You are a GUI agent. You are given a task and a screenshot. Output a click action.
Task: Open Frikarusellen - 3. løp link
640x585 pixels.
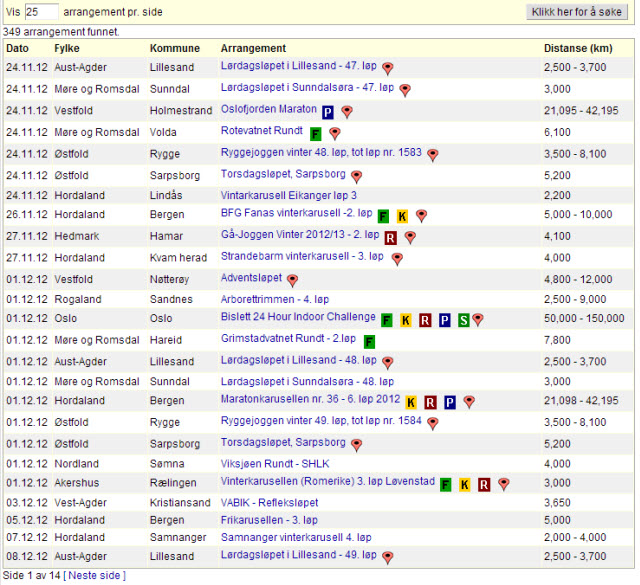tap(269, 520)
